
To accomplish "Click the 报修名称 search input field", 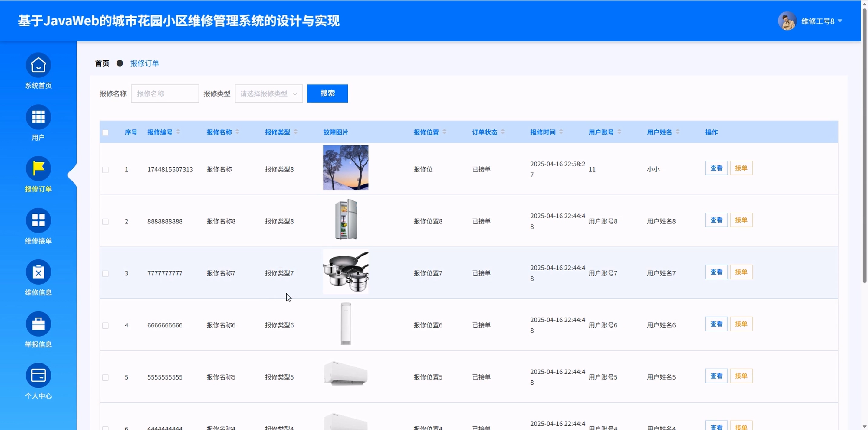I will [165, 94].
